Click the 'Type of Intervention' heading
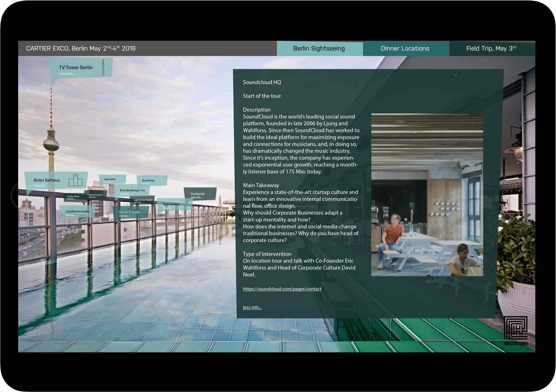Screen dimensions: 556x392 point(267,254)
